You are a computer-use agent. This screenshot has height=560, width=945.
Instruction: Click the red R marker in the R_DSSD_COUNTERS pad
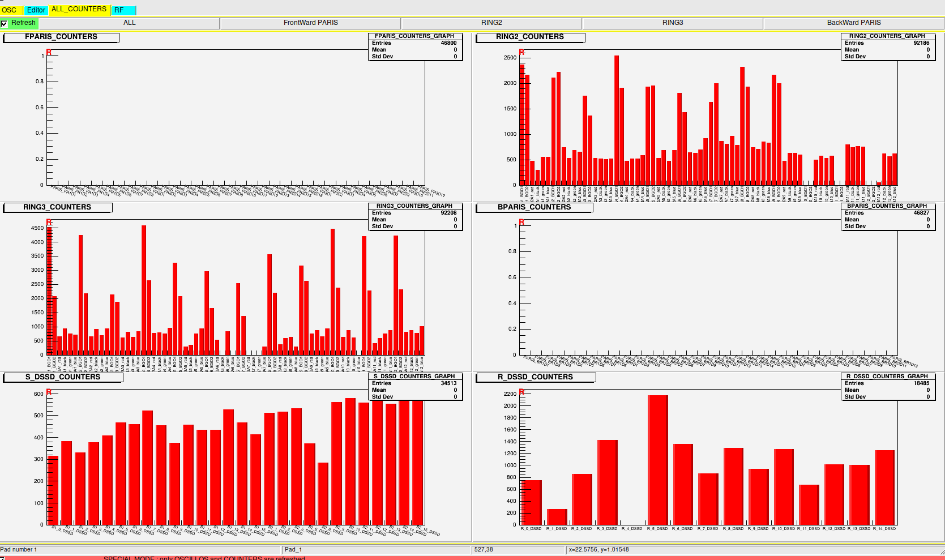pos(521,392)
